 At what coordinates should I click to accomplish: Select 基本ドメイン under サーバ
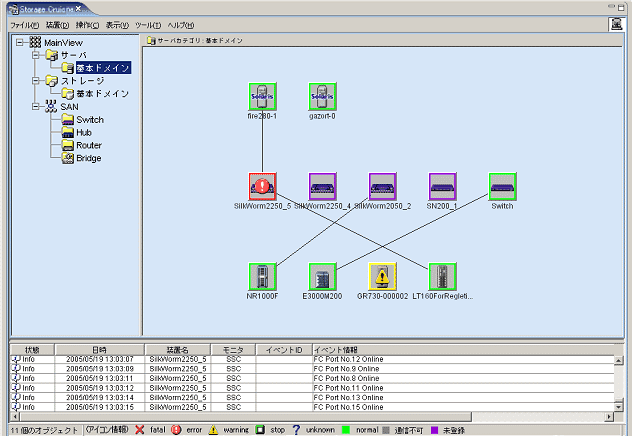[103, 68]
